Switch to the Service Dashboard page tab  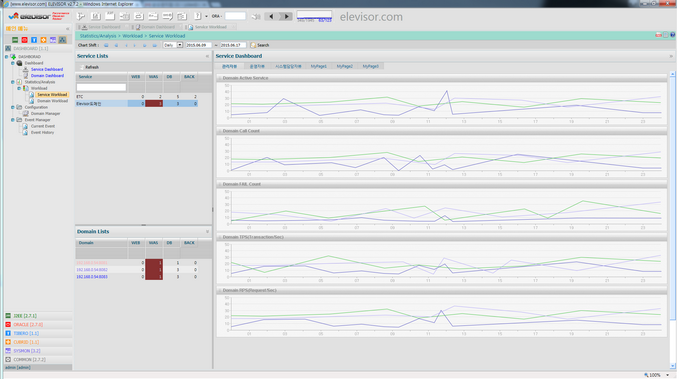pos(101,27)
